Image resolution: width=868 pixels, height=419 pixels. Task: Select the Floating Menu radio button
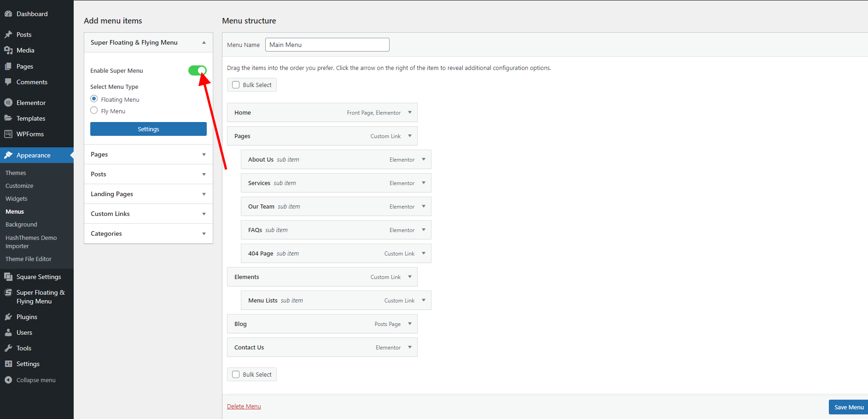[94, 99]
